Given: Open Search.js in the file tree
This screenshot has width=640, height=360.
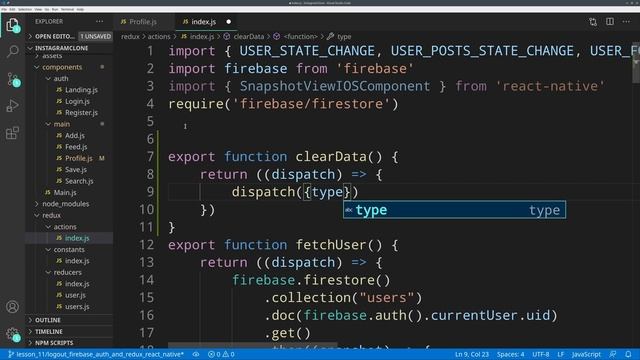Looking at the screenshot, I should (79, 181).
